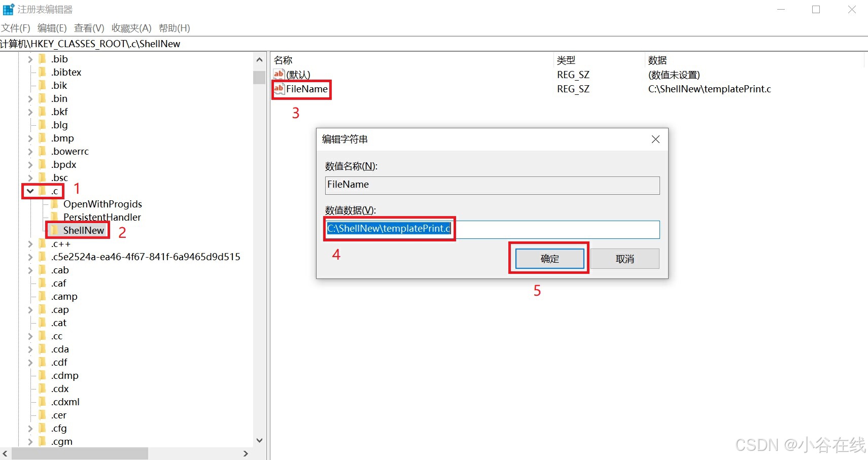The image size is (868, 460).
Task: Open the 查看(V) menu
Action: [x=89, y=28]
